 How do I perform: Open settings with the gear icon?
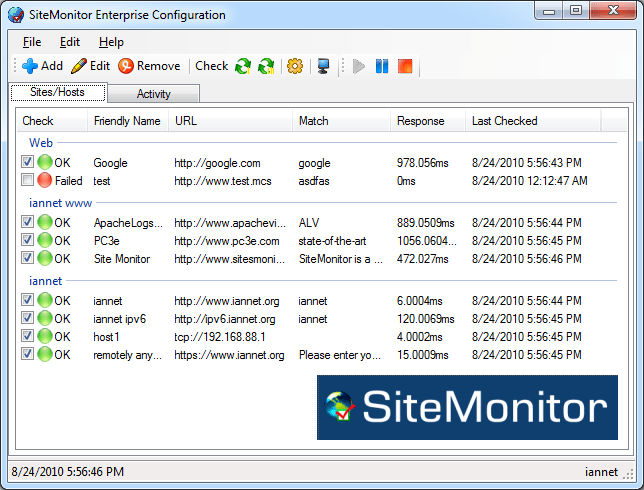click(295, 66)
